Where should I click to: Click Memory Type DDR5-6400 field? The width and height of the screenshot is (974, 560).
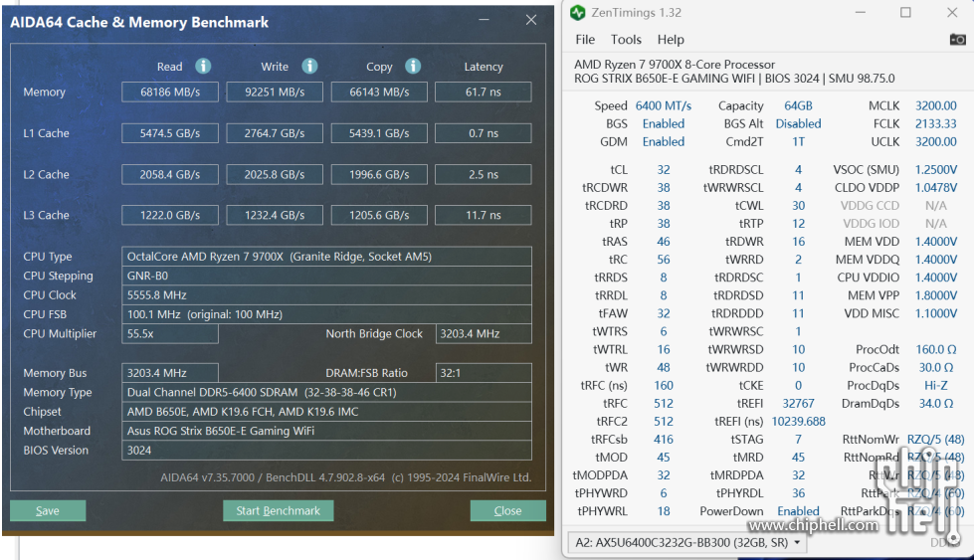pyautogui.click(x=326, y=392)
